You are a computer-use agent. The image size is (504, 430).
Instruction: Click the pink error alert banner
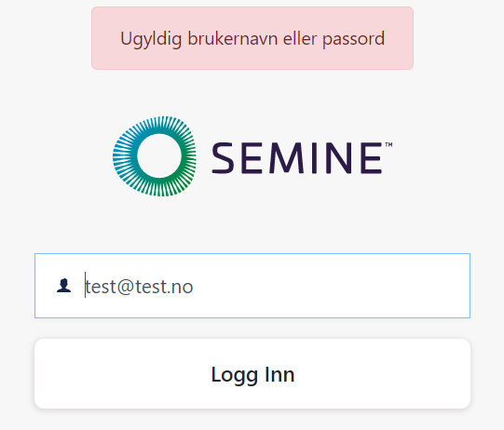(x=252, y=38)
